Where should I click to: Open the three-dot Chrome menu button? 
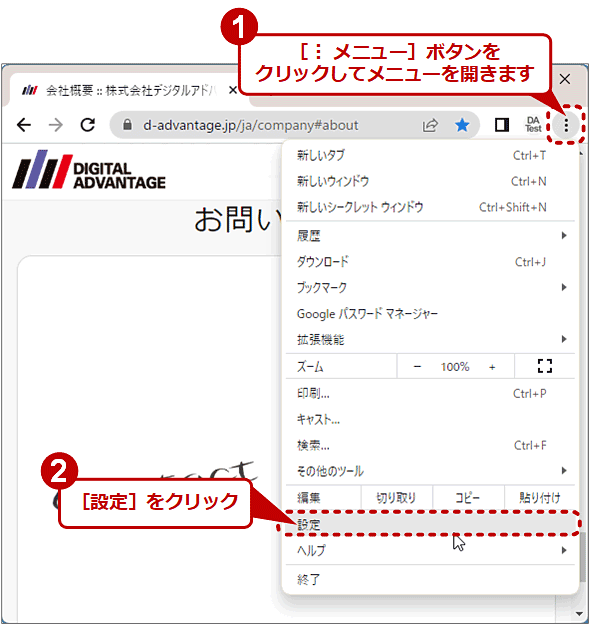pyautogui.click(x=566, y=126)
